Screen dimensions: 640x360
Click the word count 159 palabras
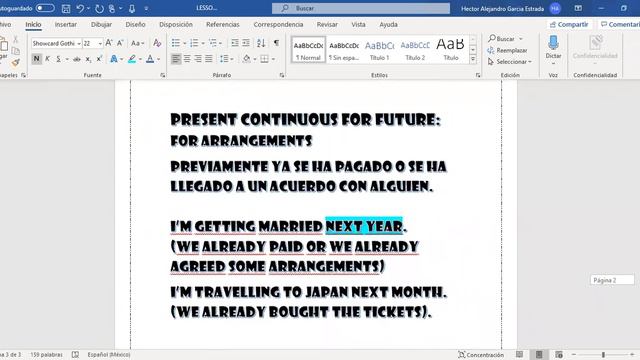tap(47, 355)
